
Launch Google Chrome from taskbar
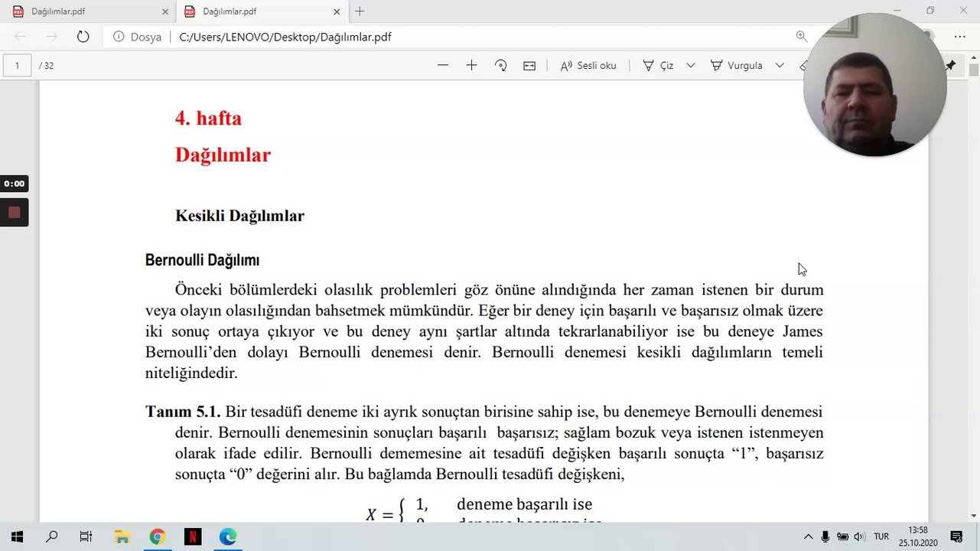point(157,537)
